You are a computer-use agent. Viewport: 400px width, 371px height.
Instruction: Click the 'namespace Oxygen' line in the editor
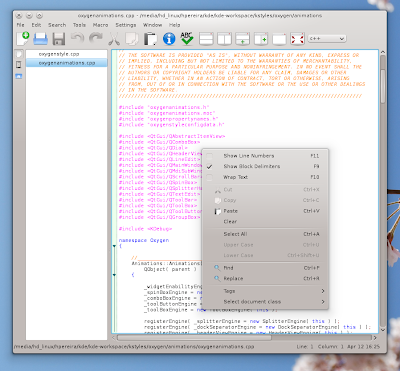pyautogui.click(x=144, y=240)
